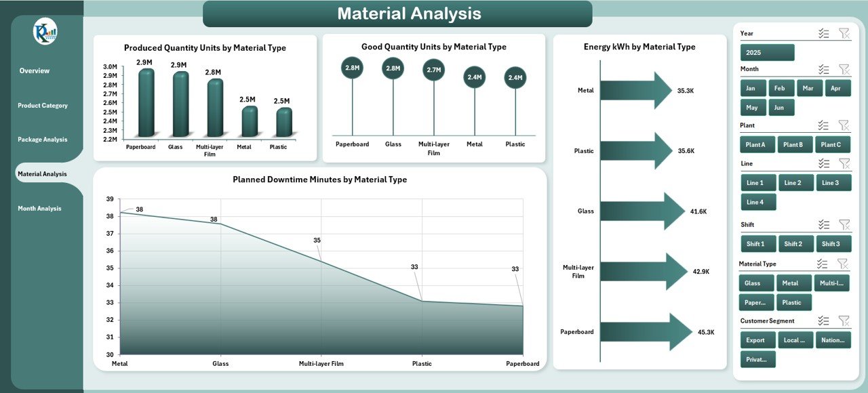Viewport: 868px width, 393px height.
Task: Clear the Year slicer filter
Action: pos(844,33)
